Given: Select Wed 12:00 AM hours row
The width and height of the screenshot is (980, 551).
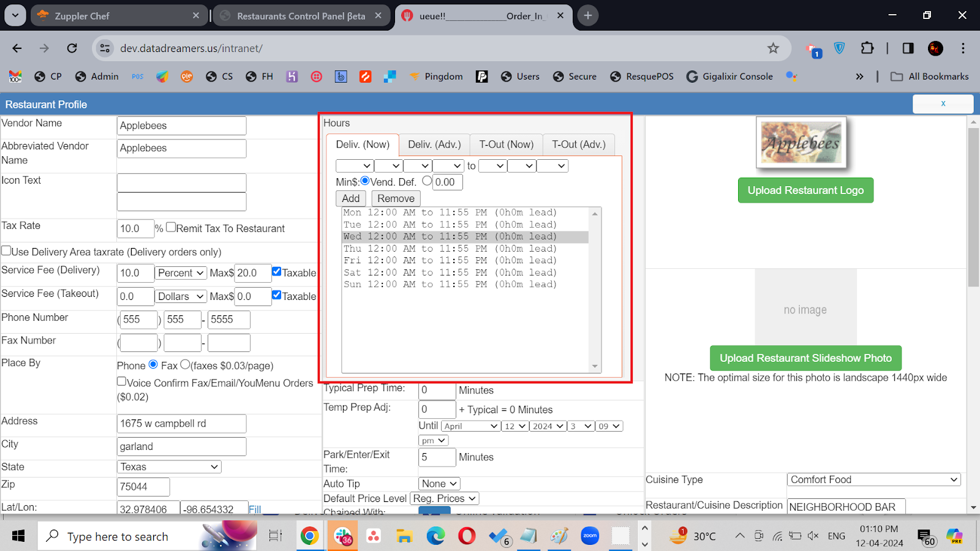Looking at the screenshot, I should click(465, 236).
